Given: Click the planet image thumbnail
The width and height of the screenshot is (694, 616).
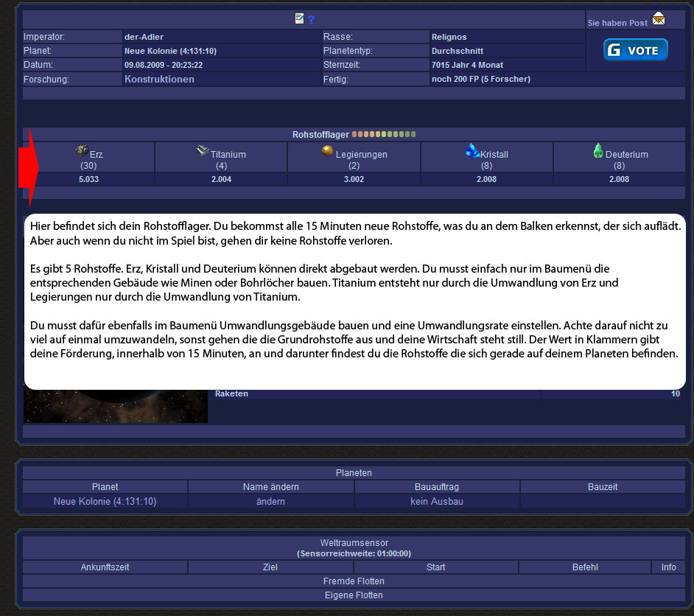Looking at the screenshot, I should 115,406.
